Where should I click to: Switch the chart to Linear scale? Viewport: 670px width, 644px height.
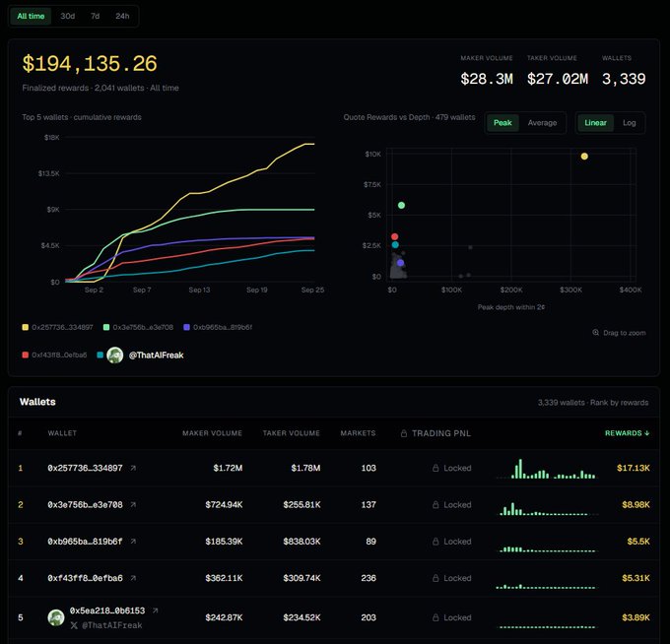tap(595, 123)
